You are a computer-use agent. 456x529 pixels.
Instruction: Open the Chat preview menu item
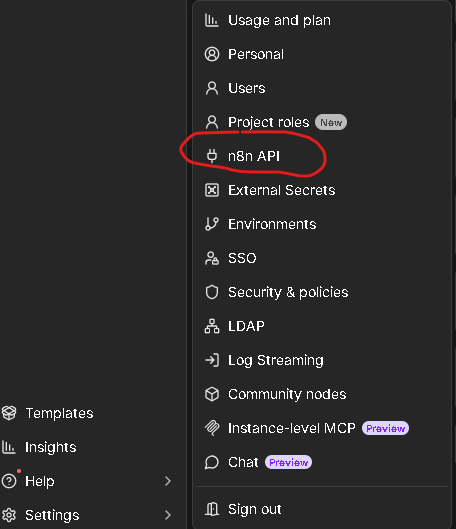[322, 462]
